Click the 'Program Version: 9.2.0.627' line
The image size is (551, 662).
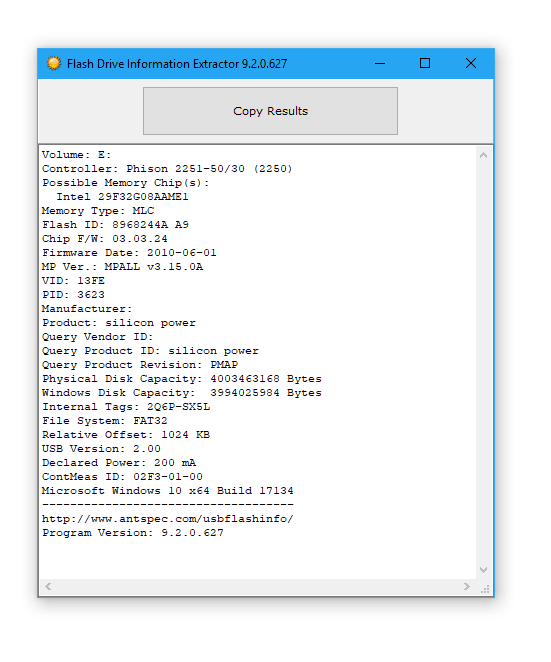pos(133,533)
